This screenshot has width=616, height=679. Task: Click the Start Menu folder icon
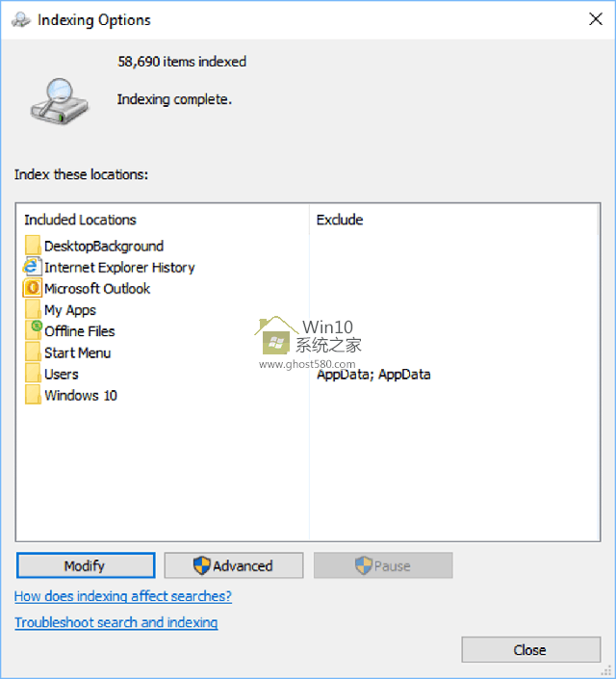point(33,353)
